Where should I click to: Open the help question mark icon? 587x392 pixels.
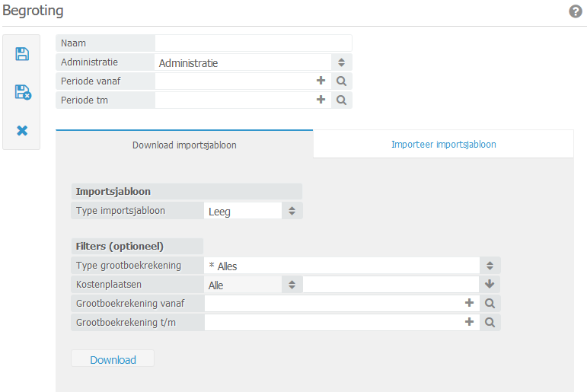coord(576,11)
